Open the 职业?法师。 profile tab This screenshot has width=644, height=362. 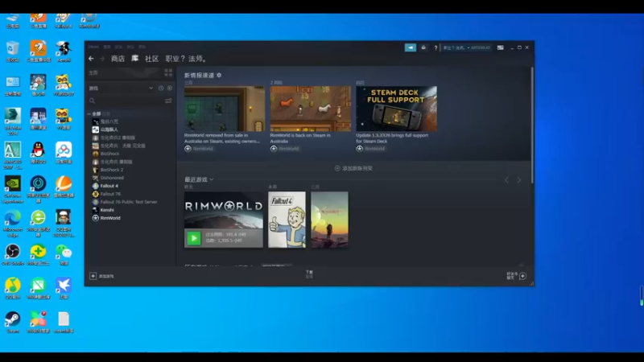coord(187,59)
